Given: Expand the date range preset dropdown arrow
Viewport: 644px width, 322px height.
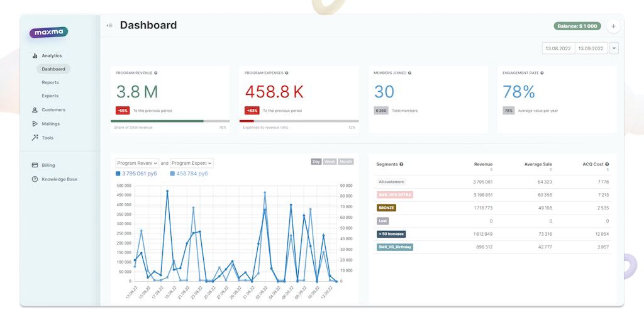Looking at the screenshot, I should 614,48.
